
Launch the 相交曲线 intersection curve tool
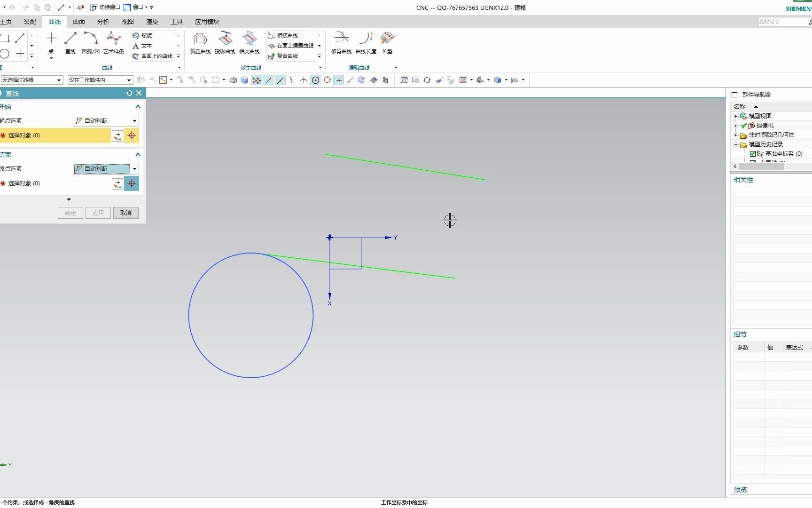pyautogui.click(x=250, y=43)
